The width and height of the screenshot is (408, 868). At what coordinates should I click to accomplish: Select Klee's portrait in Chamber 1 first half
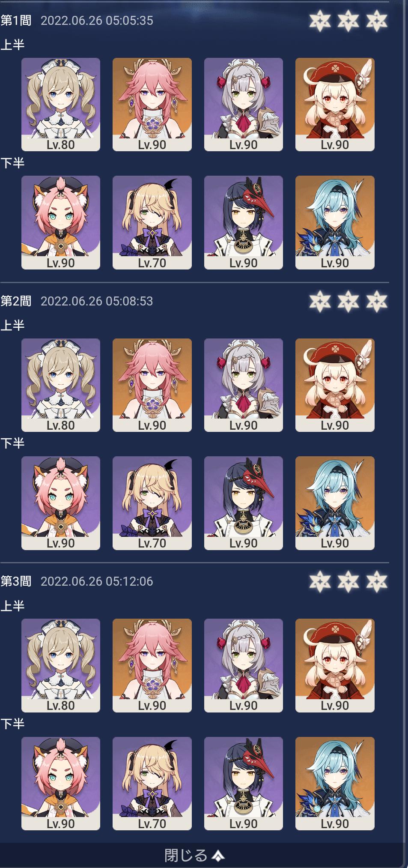click(x=335, y=105)
